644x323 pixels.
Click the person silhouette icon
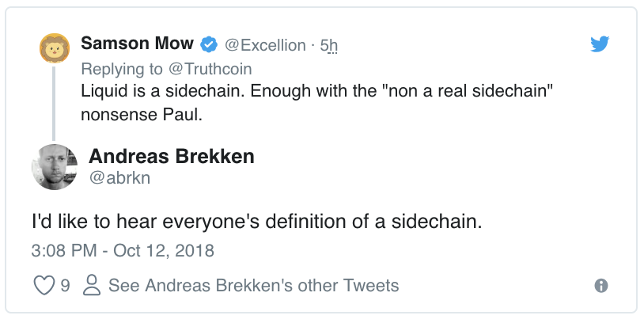click(x=93, y=285)
